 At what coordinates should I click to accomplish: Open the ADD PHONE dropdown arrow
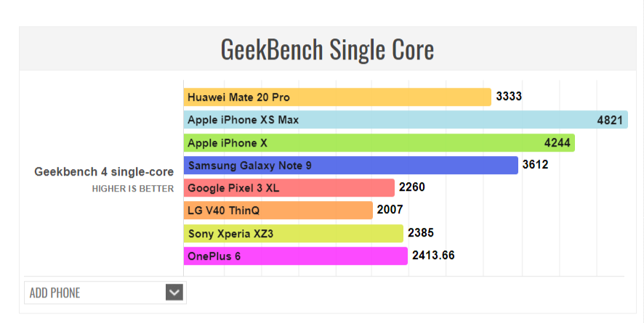click(174, 293)
